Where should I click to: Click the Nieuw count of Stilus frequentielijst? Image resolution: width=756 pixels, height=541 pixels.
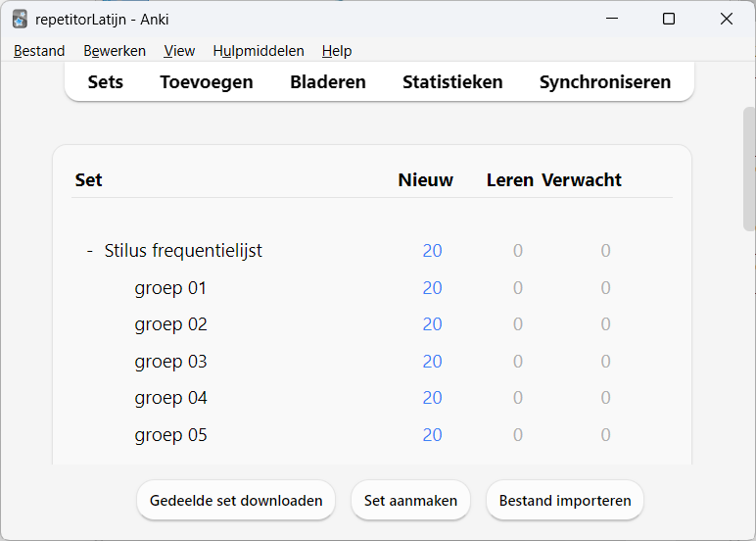tap(432, 251)
